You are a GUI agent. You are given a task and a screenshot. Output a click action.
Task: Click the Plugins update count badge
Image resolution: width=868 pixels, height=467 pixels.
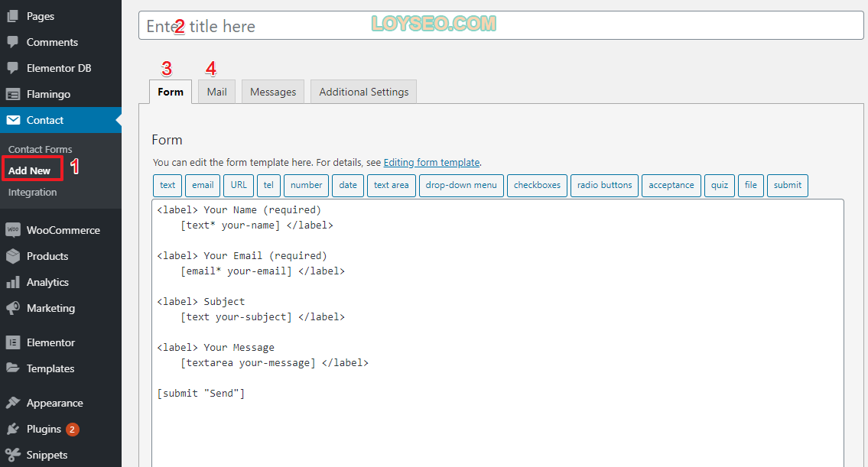72,430
